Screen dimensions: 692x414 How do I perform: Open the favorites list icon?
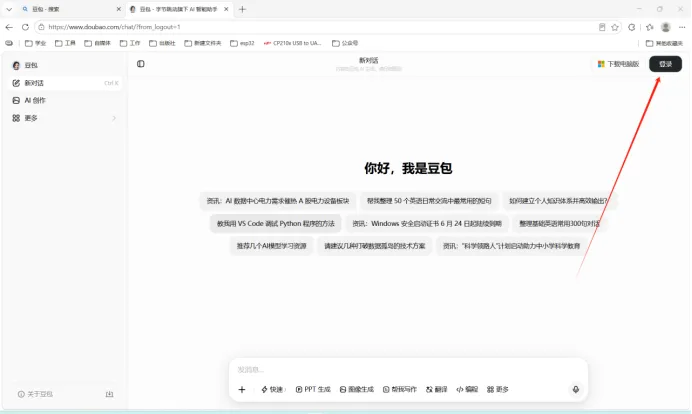649,27
